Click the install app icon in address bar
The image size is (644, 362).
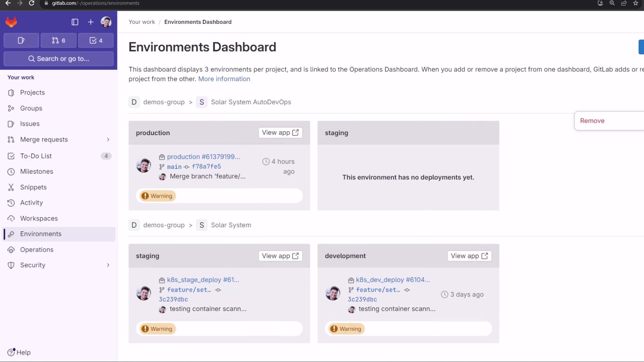point(600,3)
